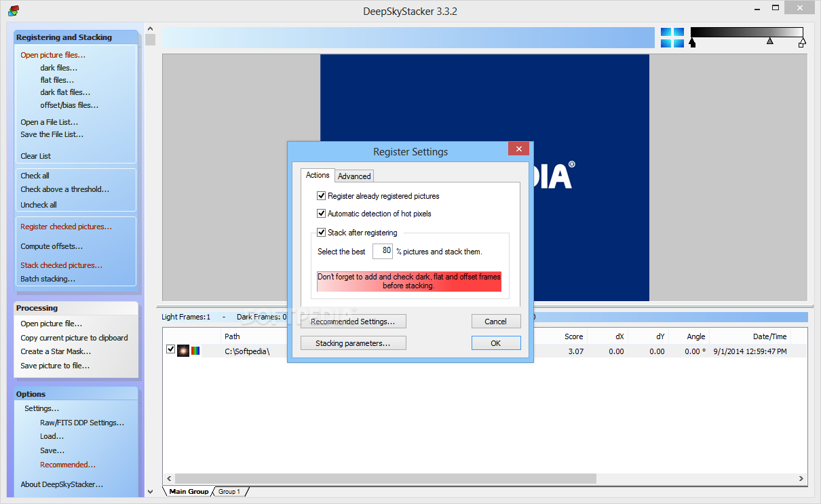The height and width of the screenshot is (504, 821).
Task: Adjust the black point slider marker
Action: click(692, 43)
